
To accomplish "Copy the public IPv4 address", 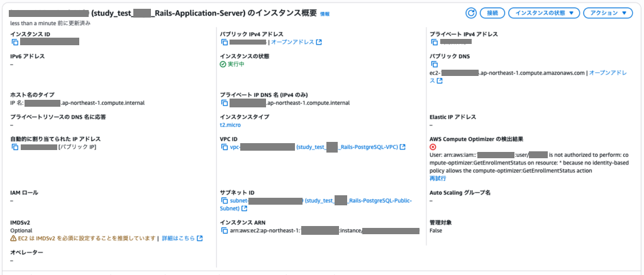I will 224,42.
